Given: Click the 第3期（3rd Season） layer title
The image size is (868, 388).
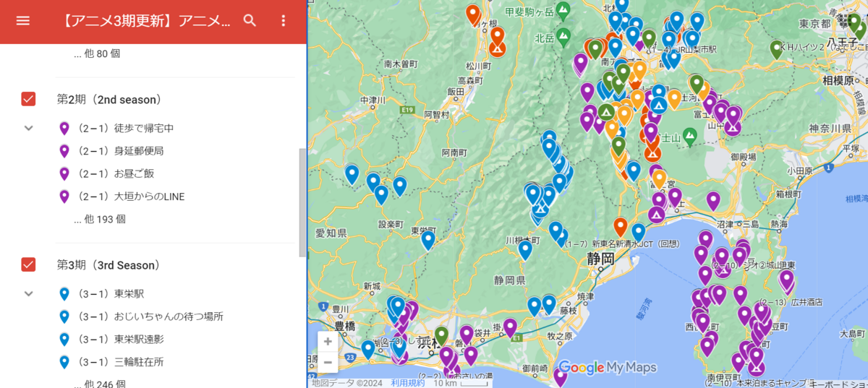Looking at the screenshot, I should [x=109, y=265].
